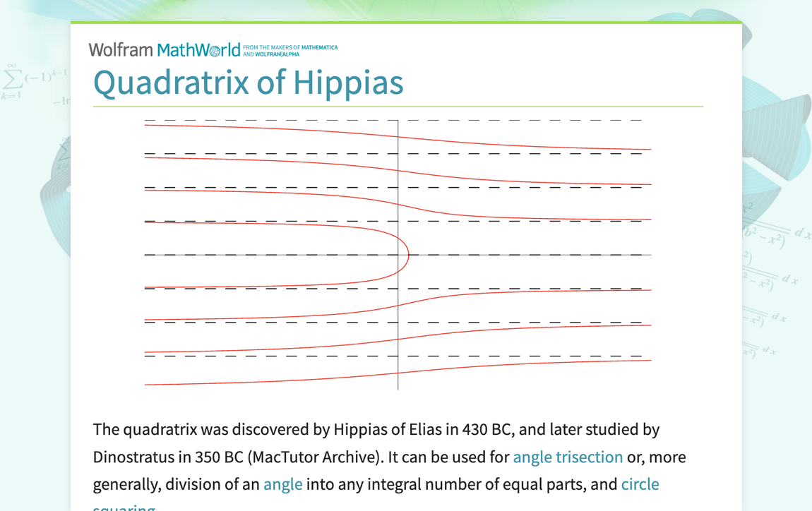Screen dimensions: 812x511
Task: Click the 'Quadratrix of Hippias' page title
Action: [249, 83]
